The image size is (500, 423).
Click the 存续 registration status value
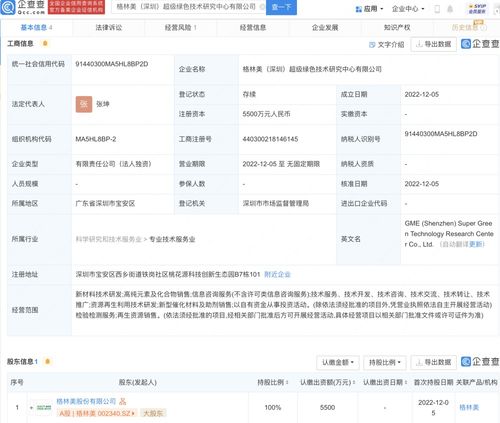coord(249,94)
